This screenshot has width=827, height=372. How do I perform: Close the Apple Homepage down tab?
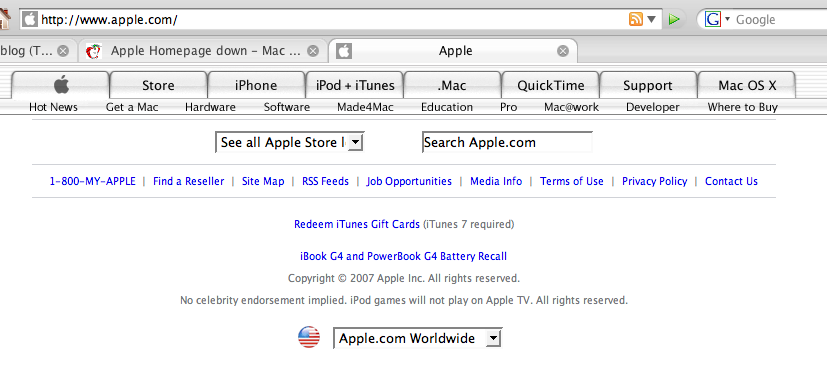pyautogui.click(x=313, y=51)
